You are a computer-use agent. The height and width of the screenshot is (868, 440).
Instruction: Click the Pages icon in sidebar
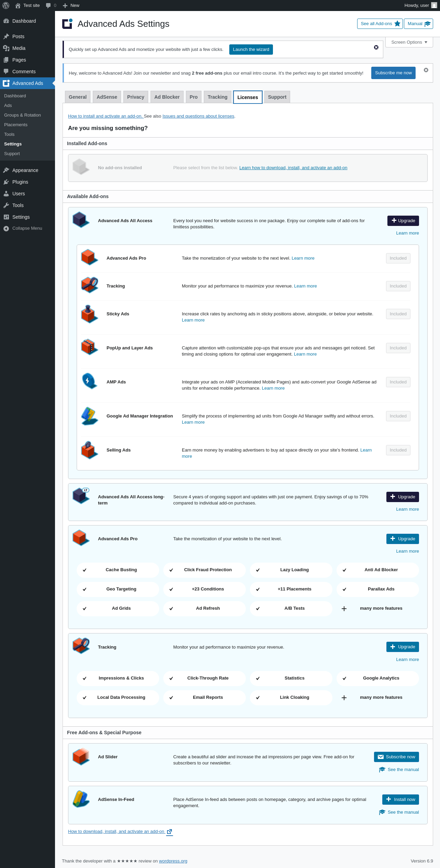click(6, 60)
